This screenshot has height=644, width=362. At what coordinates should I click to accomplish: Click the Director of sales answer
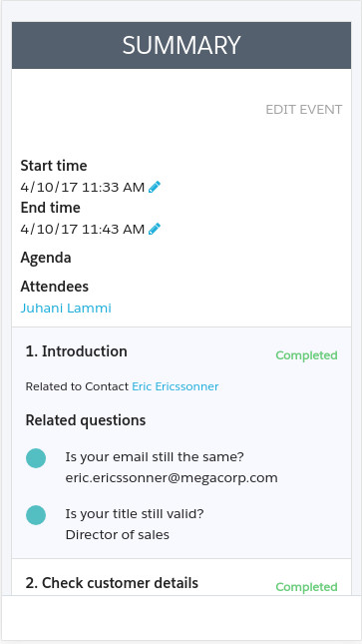click(118, 535)
